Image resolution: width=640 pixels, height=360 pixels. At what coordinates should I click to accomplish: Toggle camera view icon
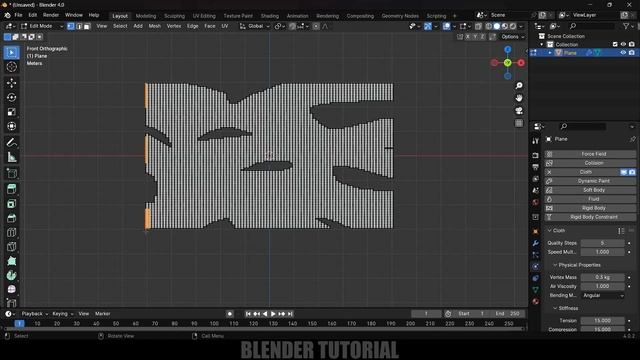[519, 111]
